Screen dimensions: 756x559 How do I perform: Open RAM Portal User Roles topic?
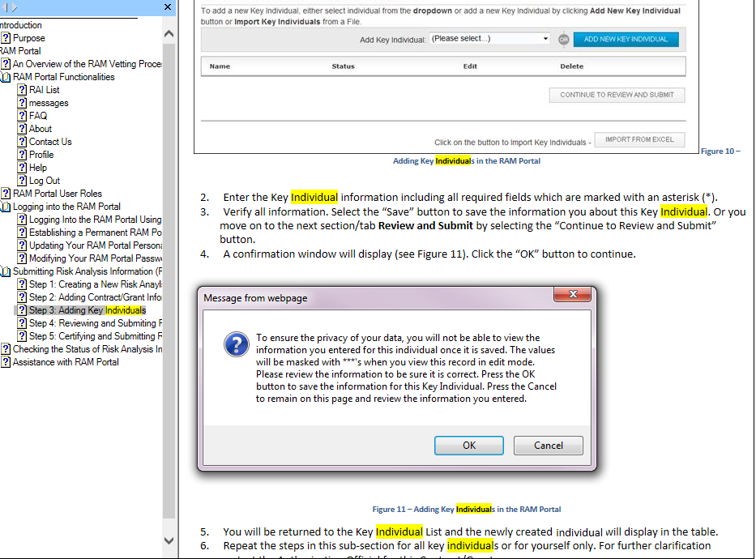(x=57, y=194)
